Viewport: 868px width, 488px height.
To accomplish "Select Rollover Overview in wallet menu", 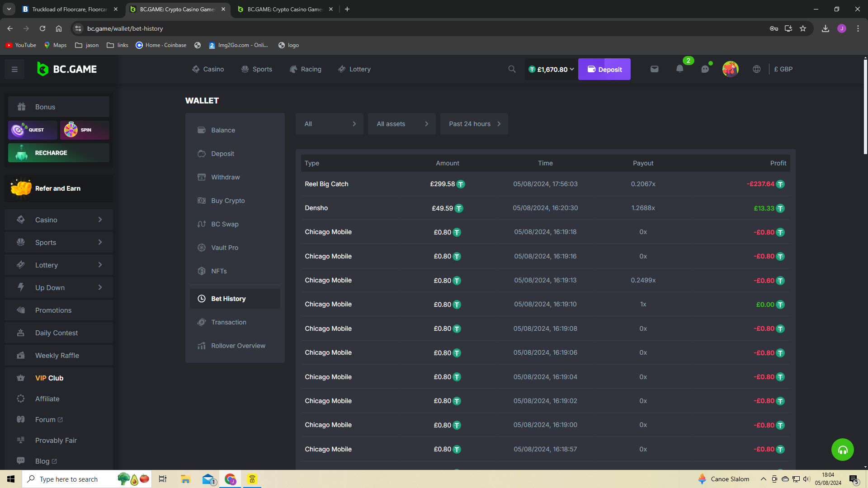I will (x=235, y=346).
